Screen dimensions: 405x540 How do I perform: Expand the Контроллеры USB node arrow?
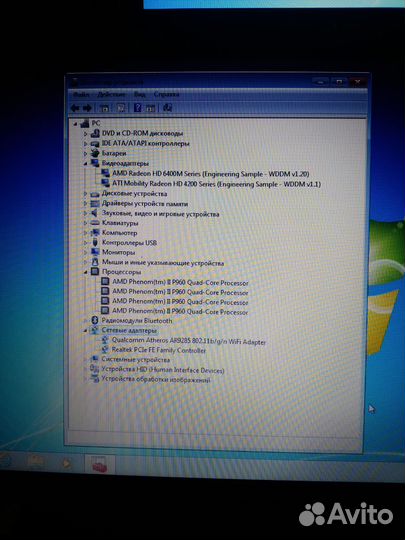coord(86,243)
